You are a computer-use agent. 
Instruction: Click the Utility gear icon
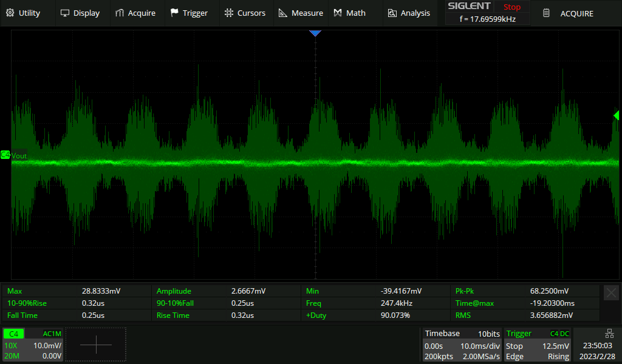pos(10,13)
